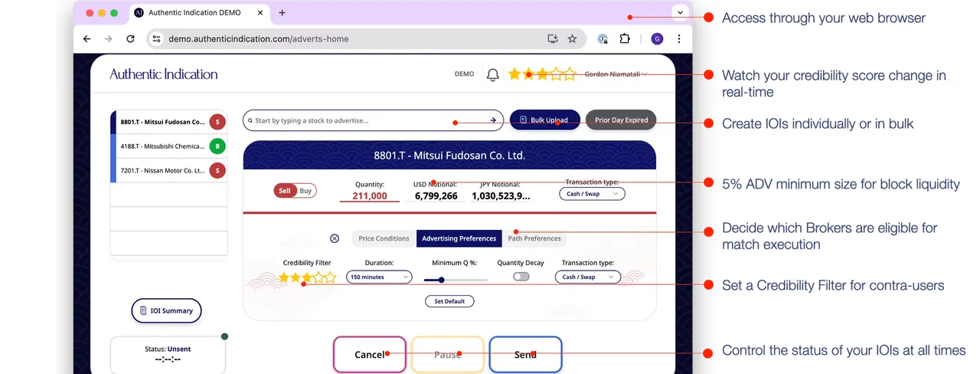Viewport: 980px width, 374px height.
Task: Click the Pause button
Action: (x=447, y=354)
